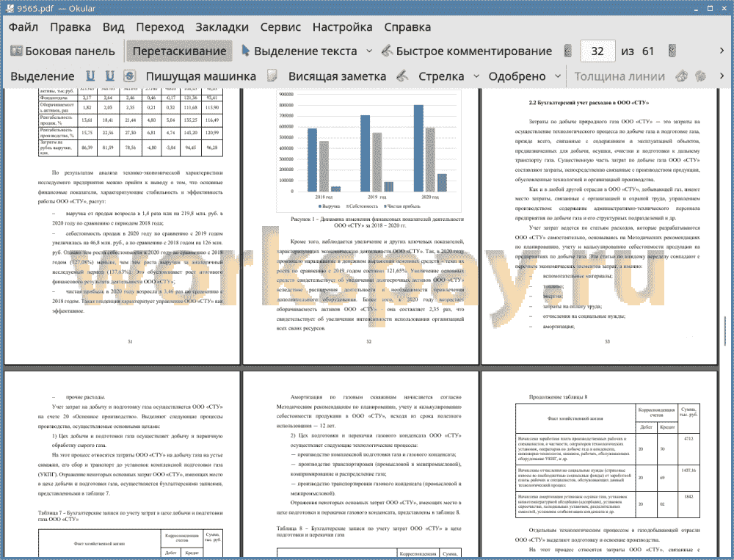
Task: Activate the Выделение highlighter tool
Action: coord(42,76)
